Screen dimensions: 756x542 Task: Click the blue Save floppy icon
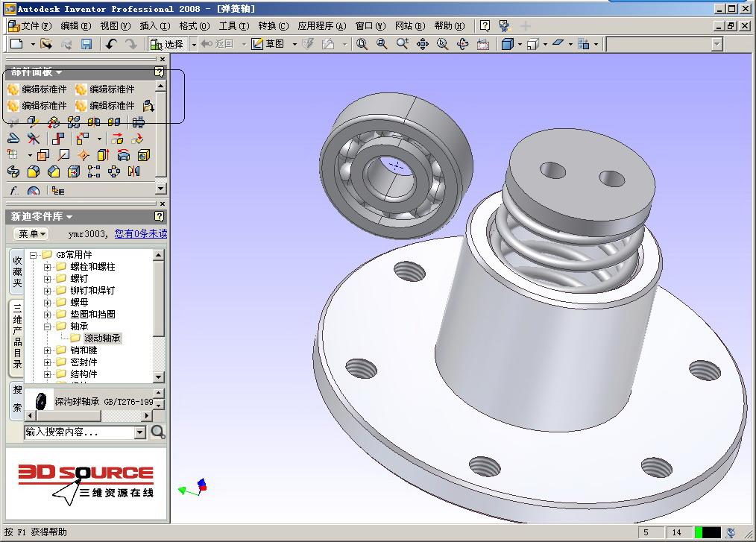click(86, 45)
